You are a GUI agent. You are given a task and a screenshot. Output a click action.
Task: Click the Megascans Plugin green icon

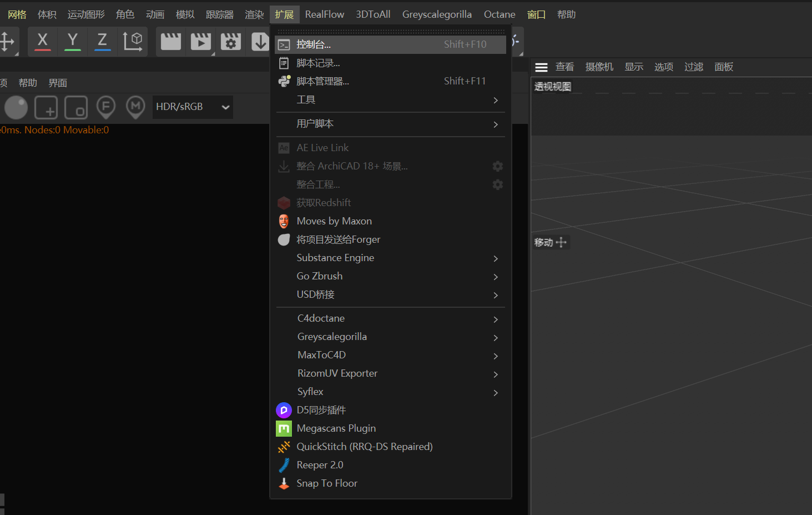pyautogui.click(x=284, y=428)
